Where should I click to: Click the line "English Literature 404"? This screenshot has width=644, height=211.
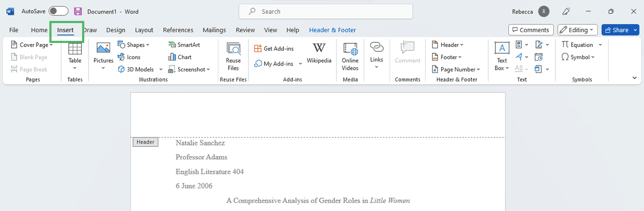pos(210,172)
